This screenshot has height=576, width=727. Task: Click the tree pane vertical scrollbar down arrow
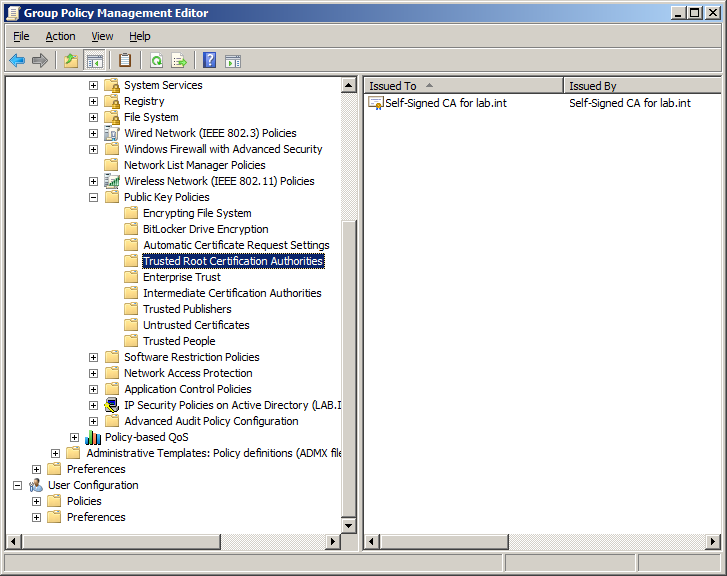point(348,525)
